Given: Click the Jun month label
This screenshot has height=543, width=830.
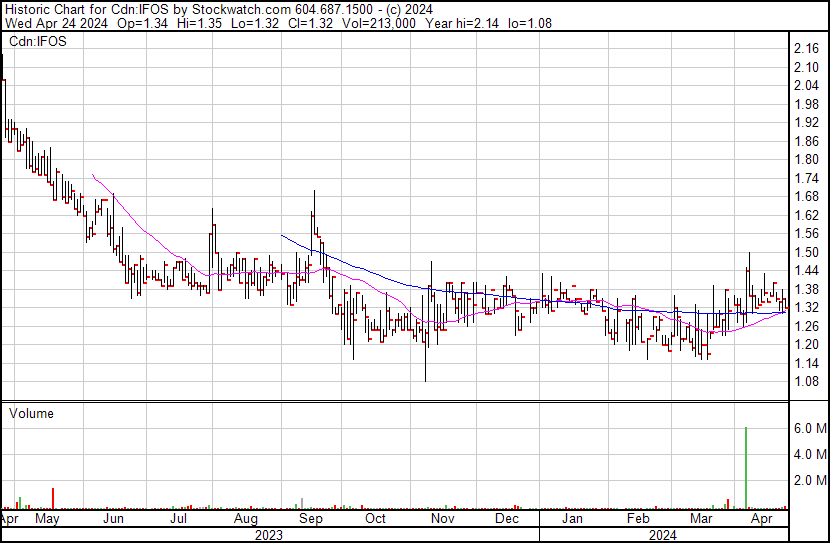Looking at the screenshot, I should tap(114, 519).
